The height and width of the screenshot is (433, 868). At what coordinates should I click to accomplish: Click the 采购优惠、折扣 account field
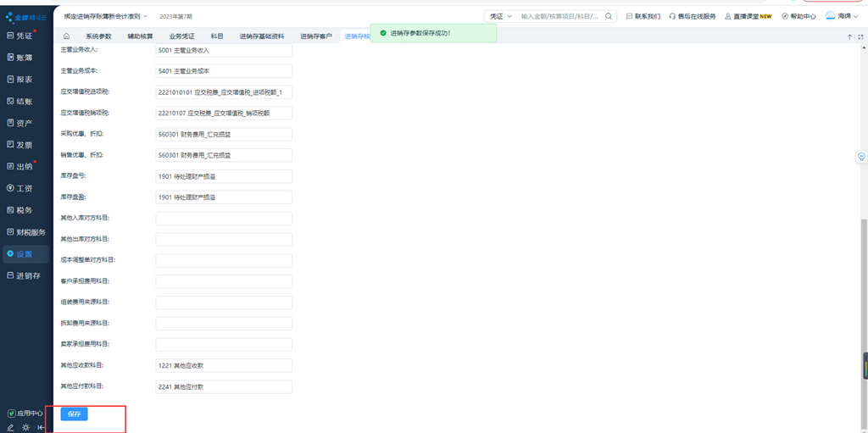click(224, 135)
